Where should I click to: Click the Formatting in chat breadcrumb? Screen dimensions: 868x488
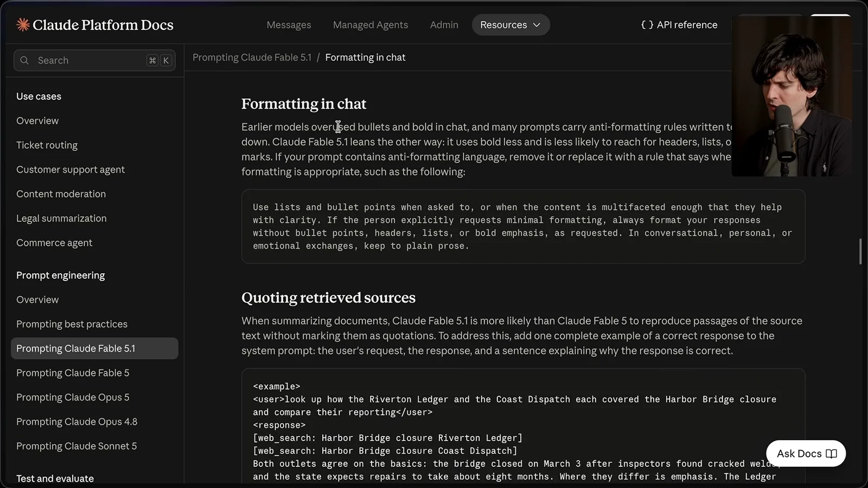pos(365,57)
